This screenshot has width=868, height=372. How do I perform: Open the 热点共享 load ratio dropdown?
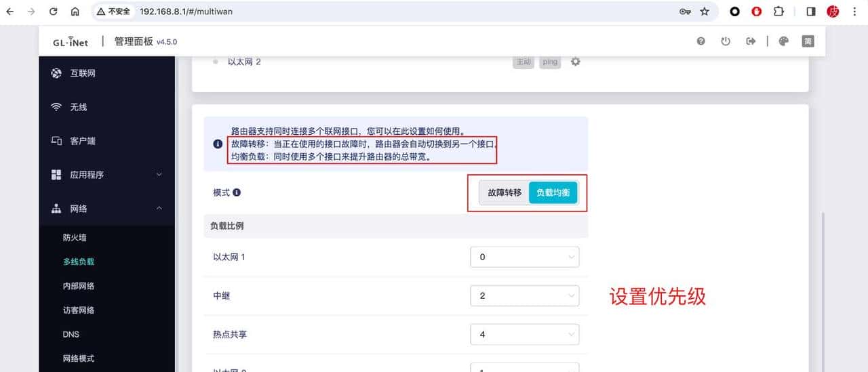(x=524, y=335)
